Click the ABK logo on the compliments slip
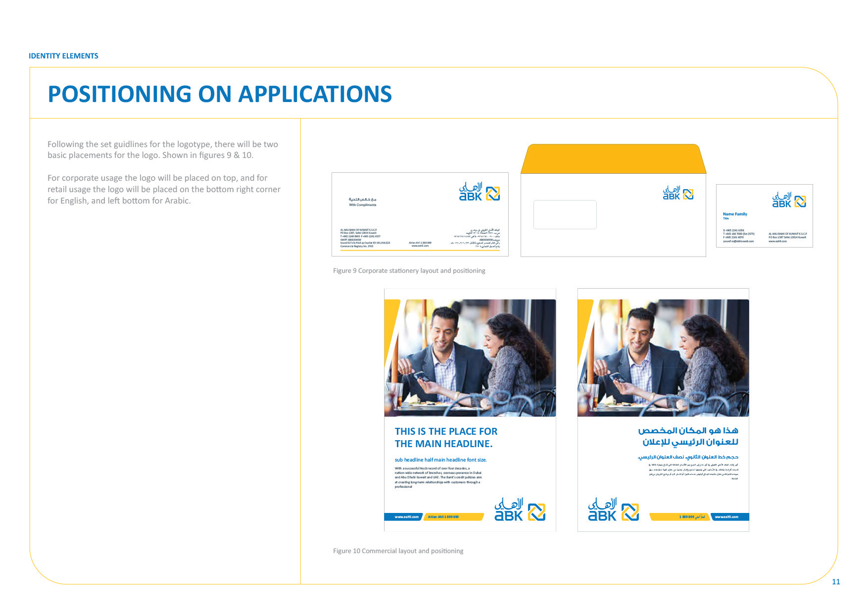Screen dimensions: 868x614 [479, 192]
